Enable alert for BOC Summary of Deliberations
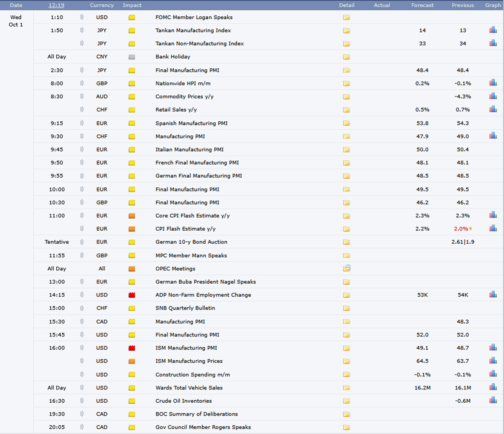 point(82,414)
